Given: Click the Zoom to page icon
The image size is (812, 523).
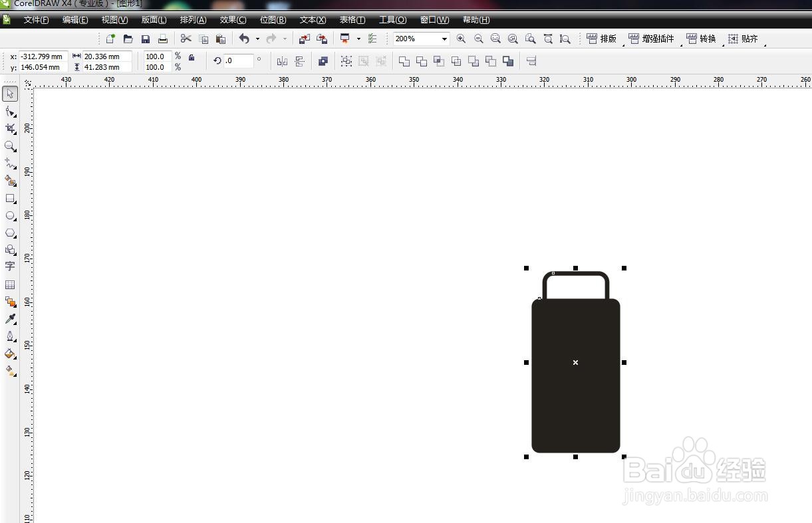Looking at the screenshot, I should pyautogui.click(x=530, y=39).
